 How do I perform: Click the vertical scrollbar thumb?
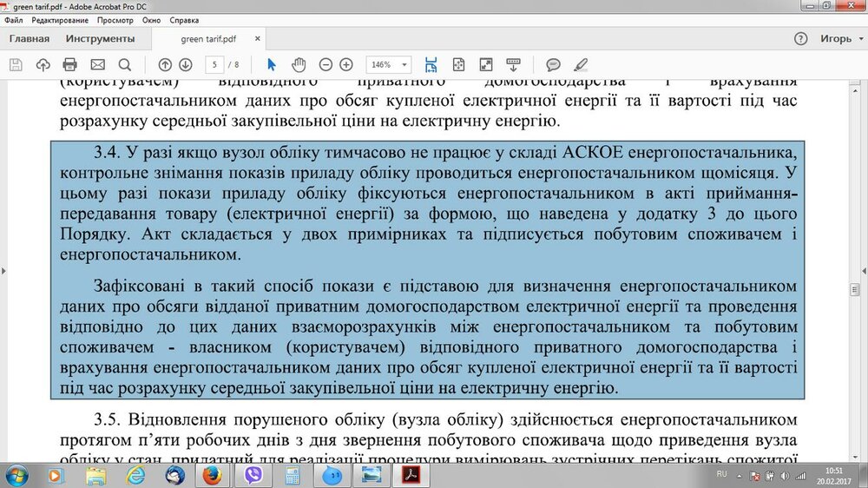[855, 290]
